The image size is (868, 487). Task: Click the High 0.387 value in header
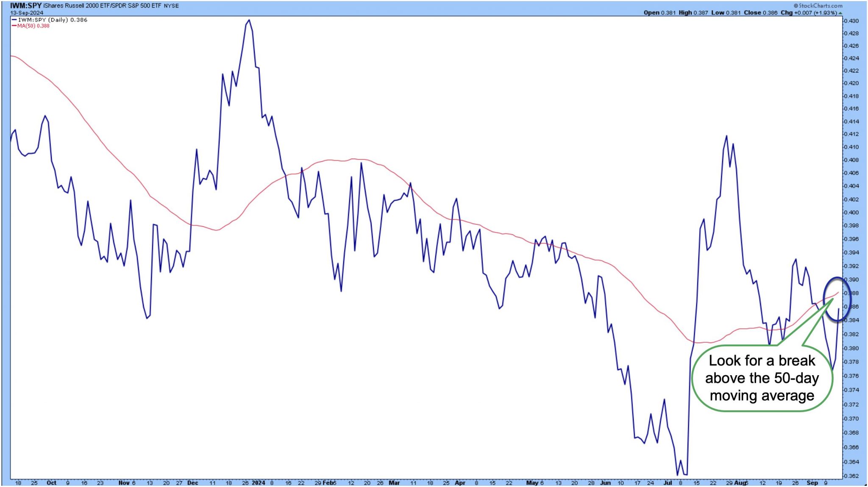point(693,13)
